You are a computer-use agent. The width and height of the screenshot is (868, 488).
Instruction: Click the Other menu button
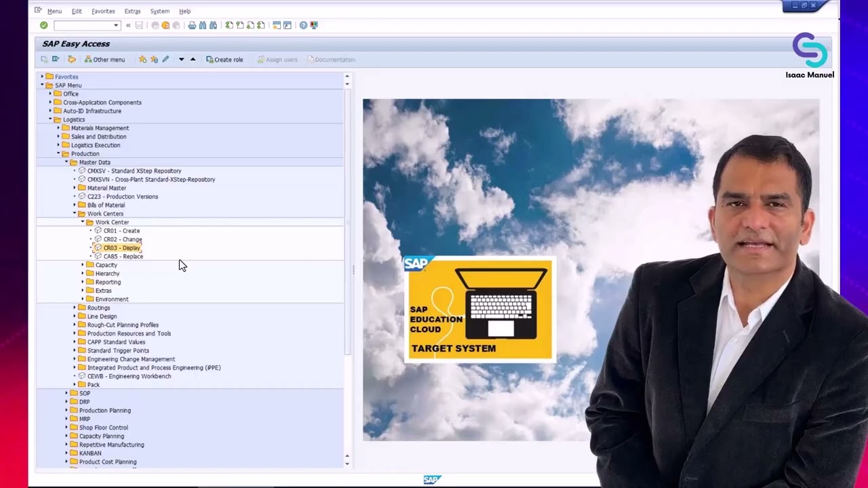[104, 60]
